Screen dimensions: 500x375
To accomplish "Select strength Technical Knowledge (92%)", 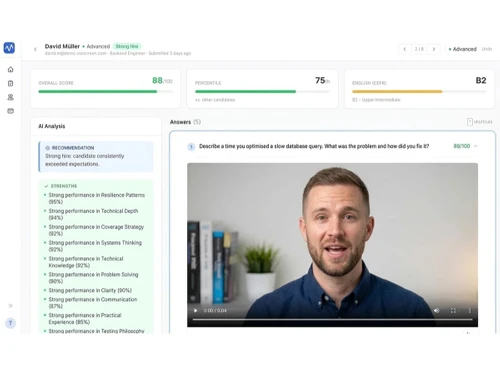I will click(86, 262).
